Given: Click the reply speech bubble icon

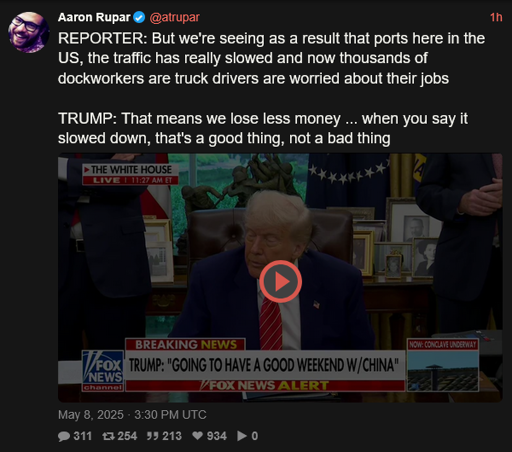Looking at the screenshot, I should (x=64, y=436).
